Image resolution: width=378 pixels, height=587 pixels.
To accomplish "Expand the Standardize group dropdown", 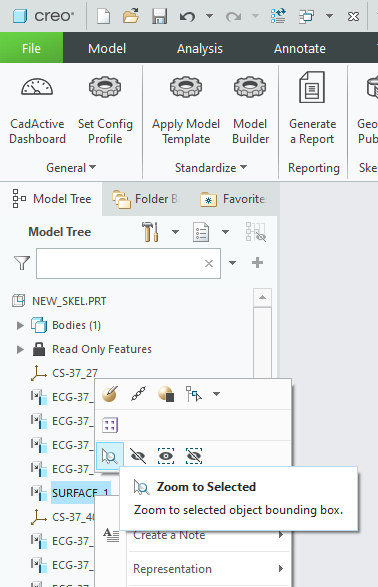I will [211, 168].
